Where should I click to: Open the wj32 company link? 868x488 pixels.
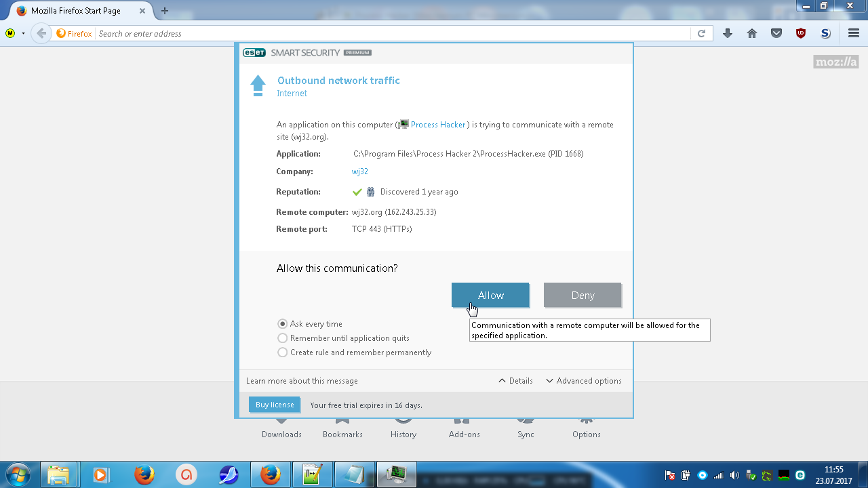[x=360, y=171]
